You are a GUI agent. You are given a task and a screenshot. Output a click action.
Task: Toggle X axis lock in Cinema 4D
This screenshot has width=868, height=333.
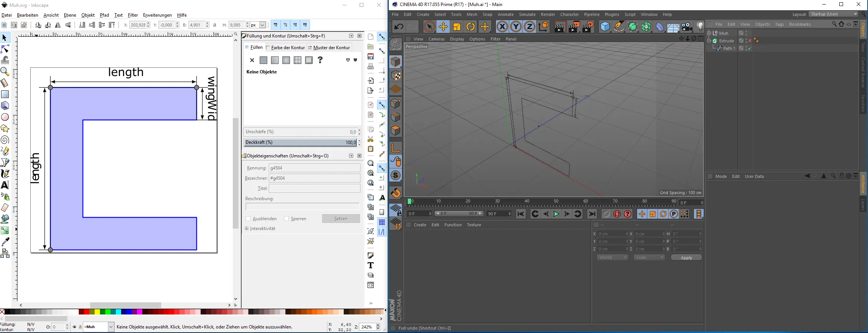click(502, 27)
